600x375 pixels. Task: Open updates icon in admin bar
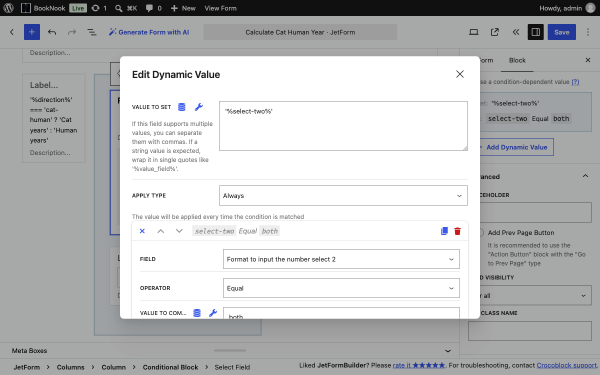pos(99,8)
